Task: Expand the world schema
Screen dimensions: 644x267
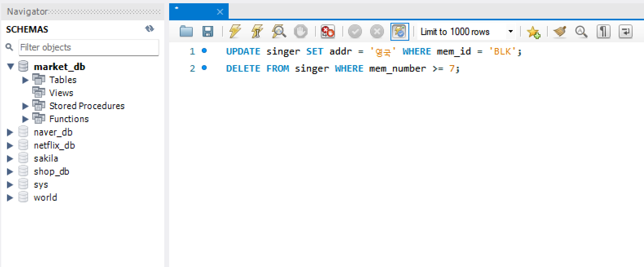Action: pyautogui.click(x=10, y=197)
